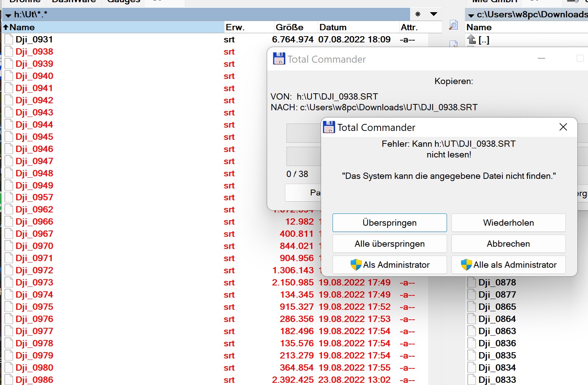Click the Wiederholen button to retry
Screen dimensions: 588x385
click(508, 223)
